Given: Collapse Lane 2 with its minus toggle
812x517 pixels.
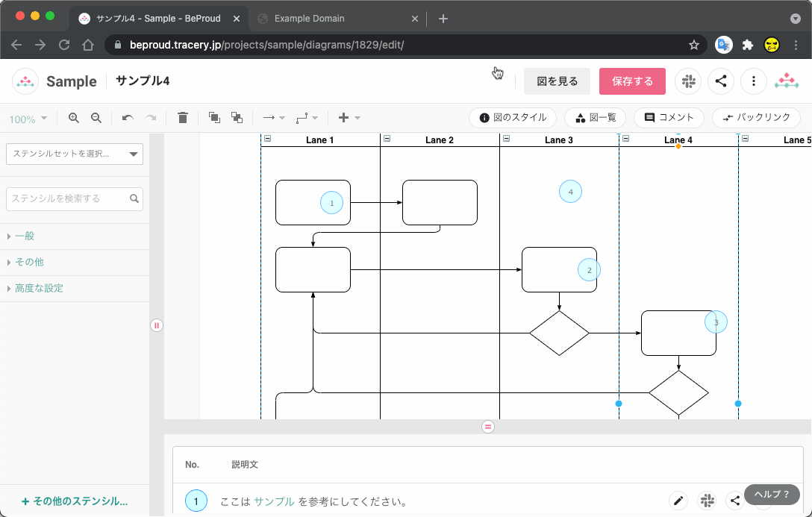Looking at the screenshot, I should click(387, 139).
